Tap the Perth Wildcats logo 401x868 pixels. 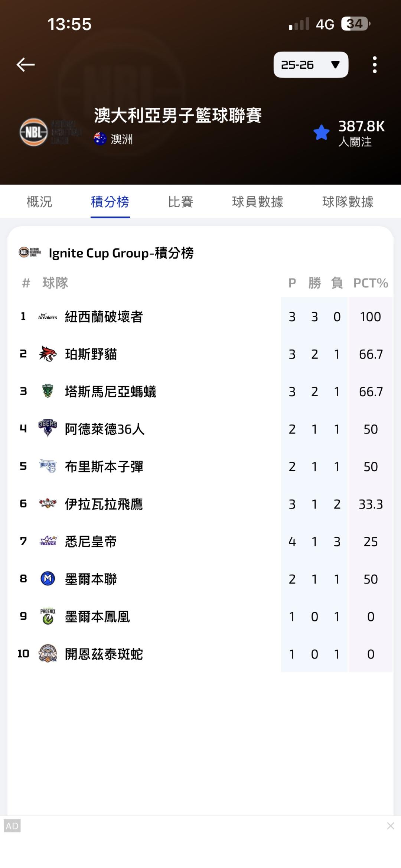[x=48, y=354]
